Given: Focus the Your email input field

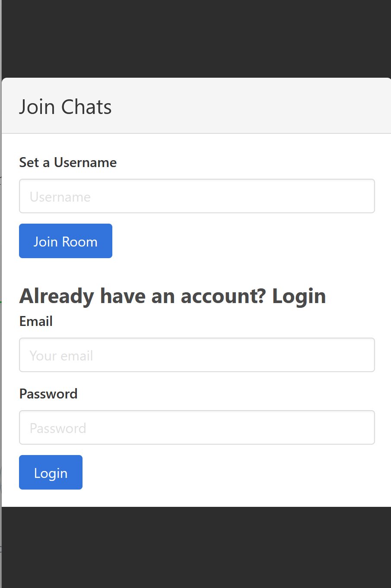Looking at the screenshot, I should pyautogui.click(x=197, y=355).
